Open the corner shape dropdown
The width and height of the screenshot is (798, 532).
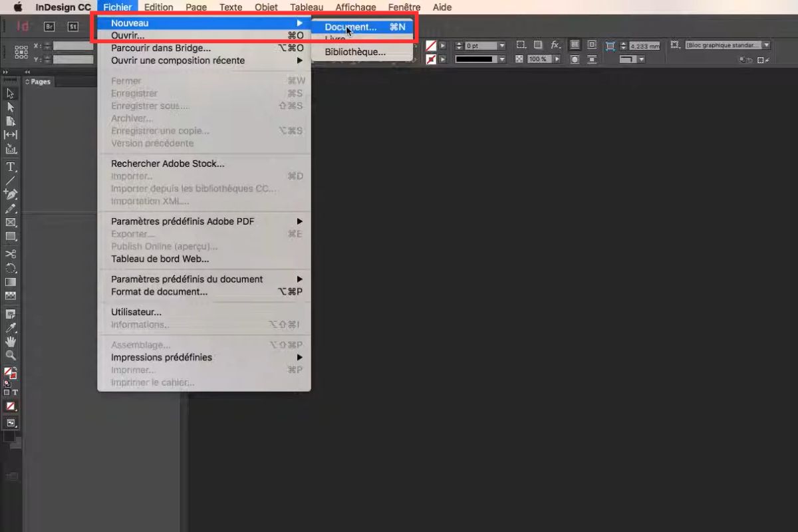[642, 59]
